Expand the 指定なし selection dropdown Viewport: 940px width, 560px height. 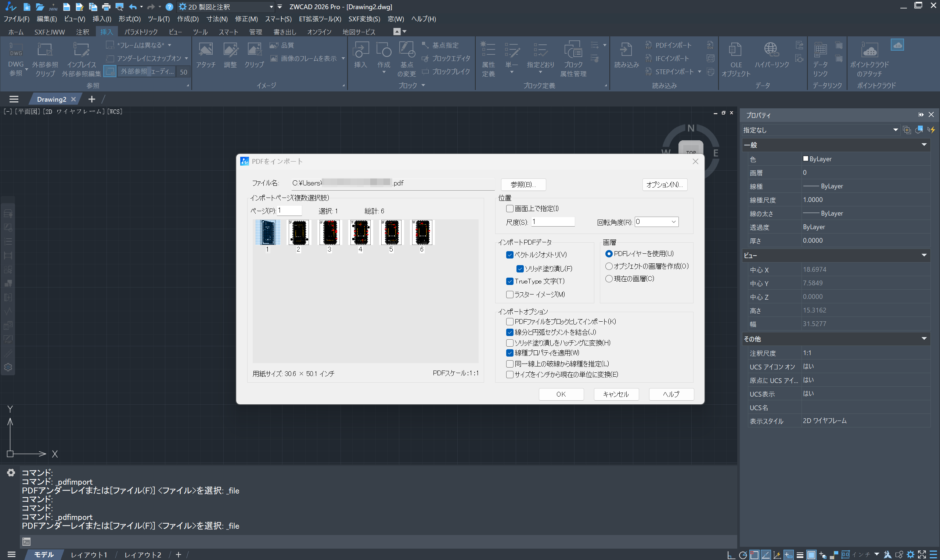(x=895, y=130)
